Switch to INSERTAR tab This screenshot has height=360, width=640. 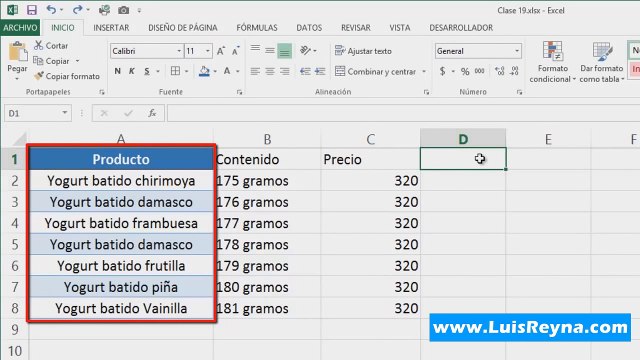pyautogui.click(x=111, y=27)
